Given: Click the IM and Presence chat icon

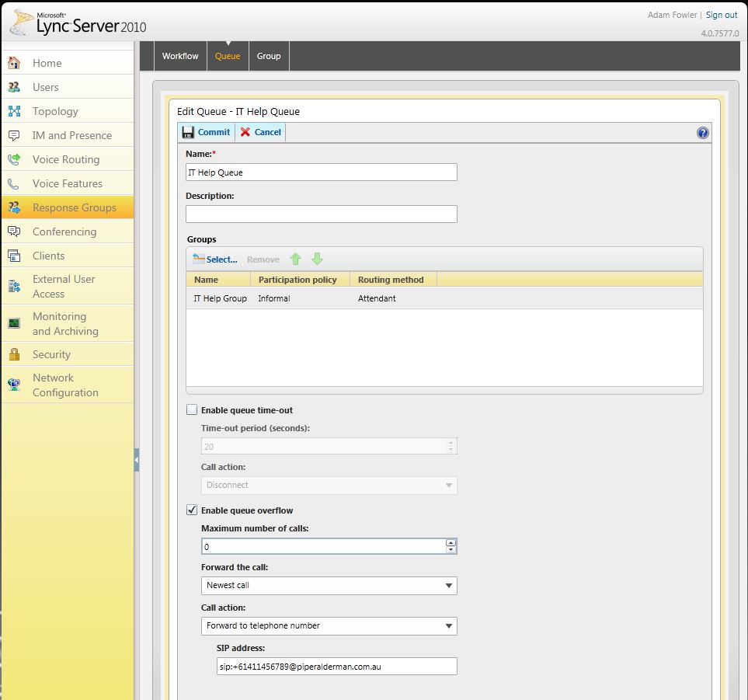Looking at the screenshot, I should 14,135.
